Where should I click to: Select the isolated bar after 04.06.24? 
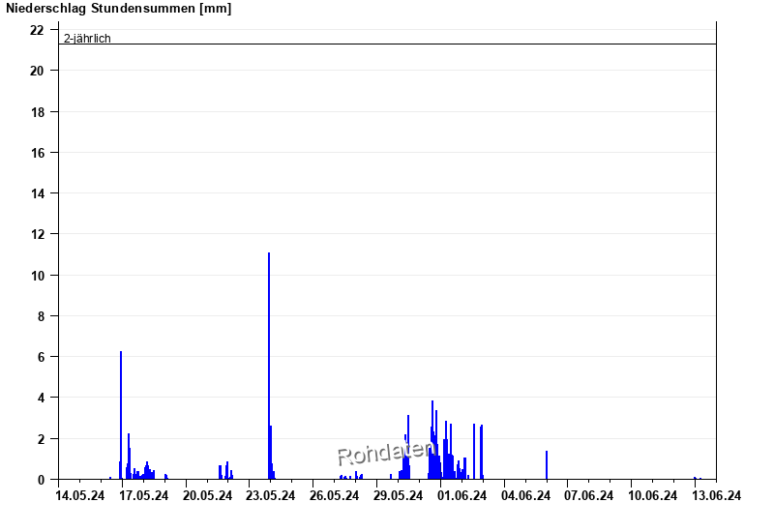tap(547, 464)
